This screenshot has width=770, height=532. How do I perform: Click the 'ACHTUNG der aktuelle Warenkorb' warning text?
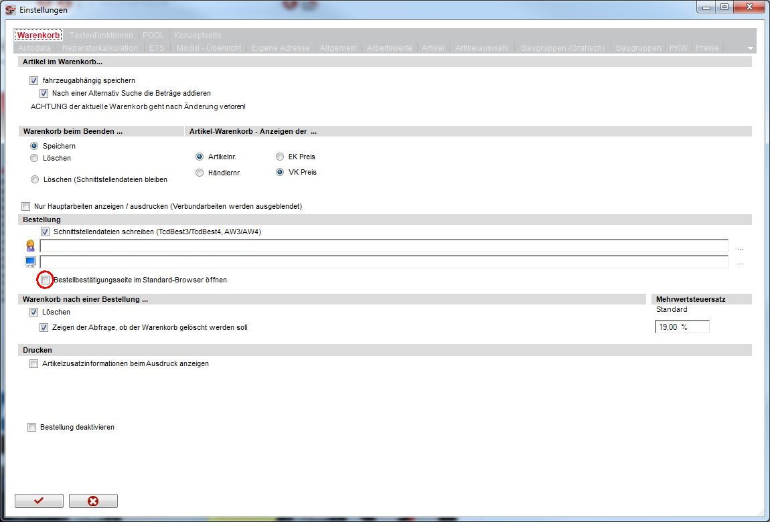click(138, 106)
